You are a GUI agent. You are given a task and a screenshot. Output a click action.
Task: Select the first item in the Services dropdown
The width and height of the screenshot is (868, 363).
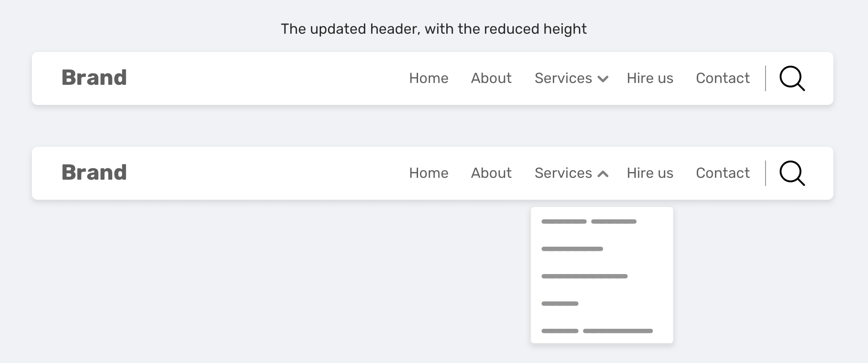589,222
